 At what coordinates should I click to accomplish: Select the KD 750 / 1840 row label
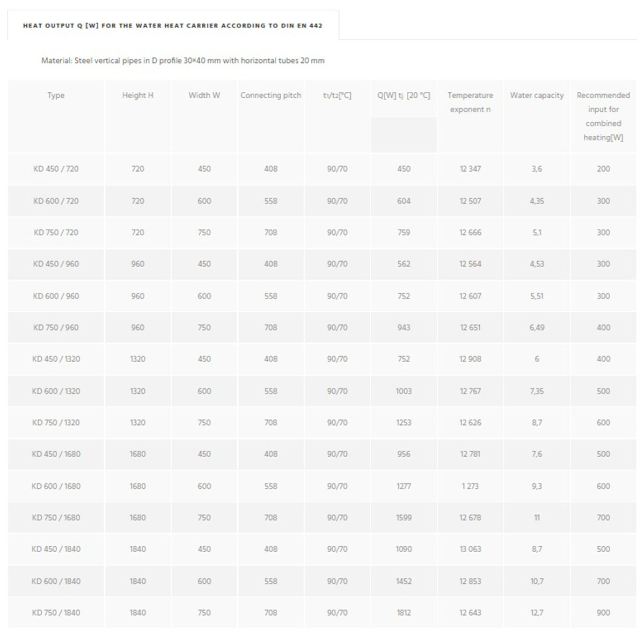tap(56, 613)
